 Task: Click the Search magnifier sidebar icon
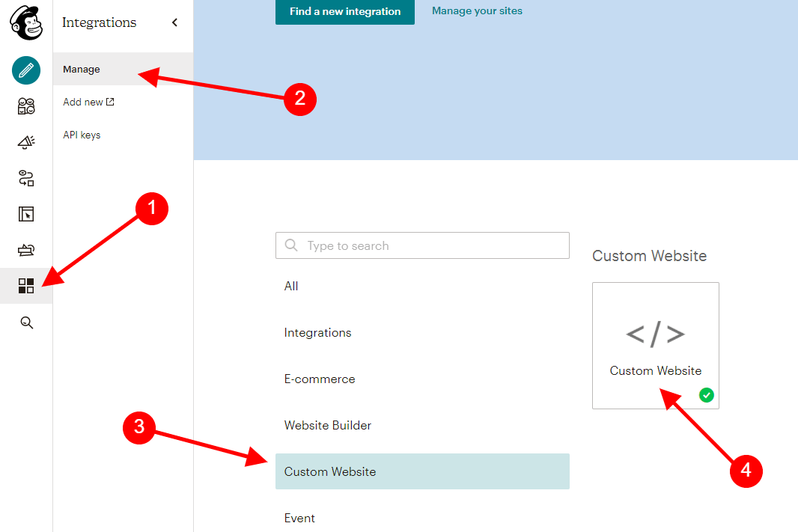26,322
